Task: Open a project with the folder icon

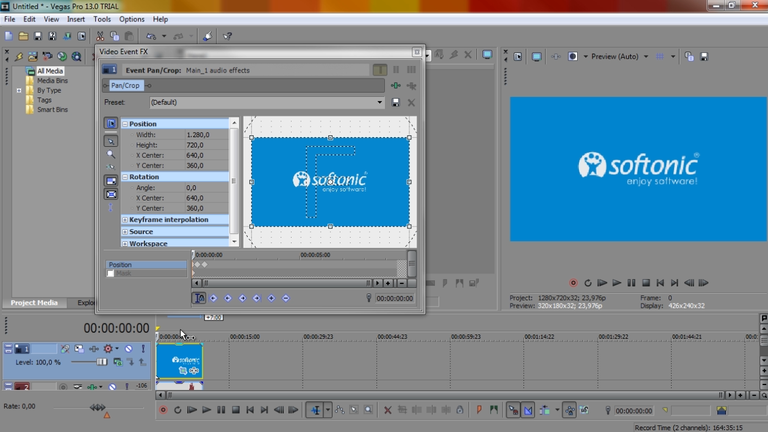Action: click(23, 36)
